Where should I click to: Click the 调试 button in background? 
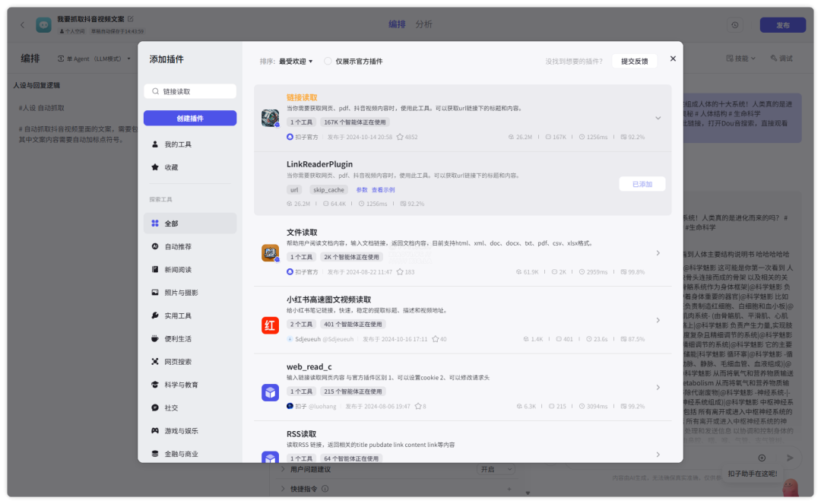781,59
